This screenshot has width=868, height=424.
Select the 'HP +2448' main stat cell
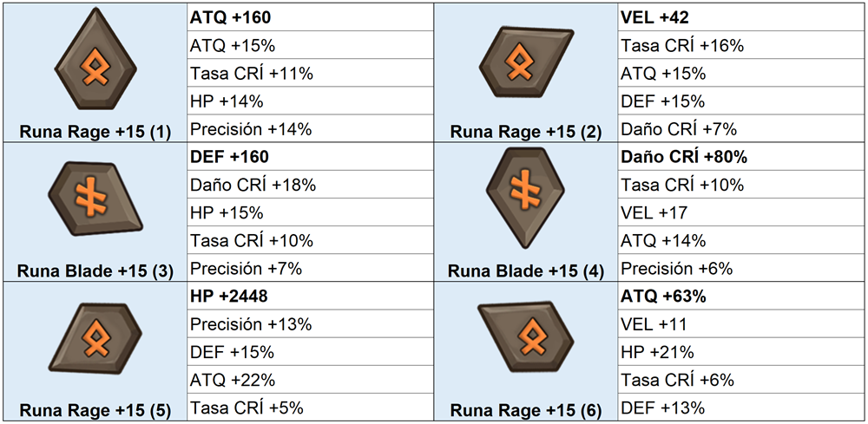[310, 296]
